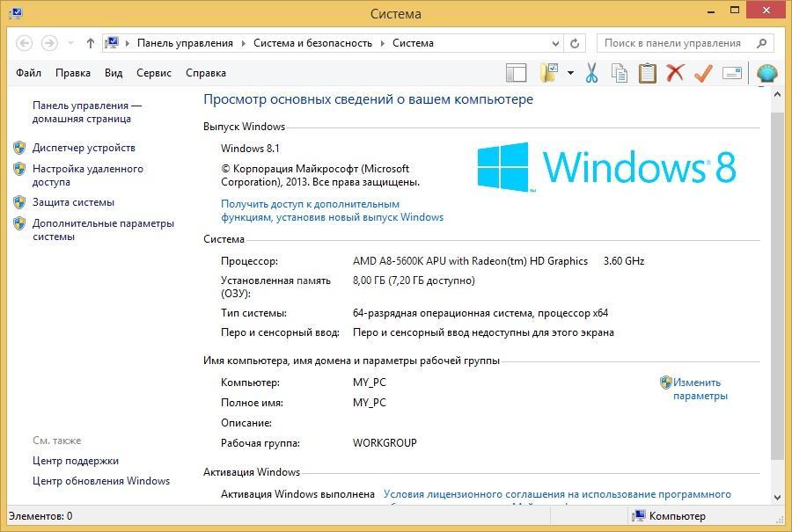
Task: Open the Справка menu
Action: (206, 73)
